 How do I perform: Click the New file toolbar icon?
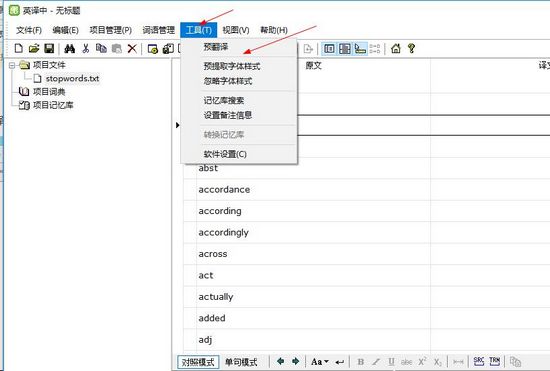19,48
